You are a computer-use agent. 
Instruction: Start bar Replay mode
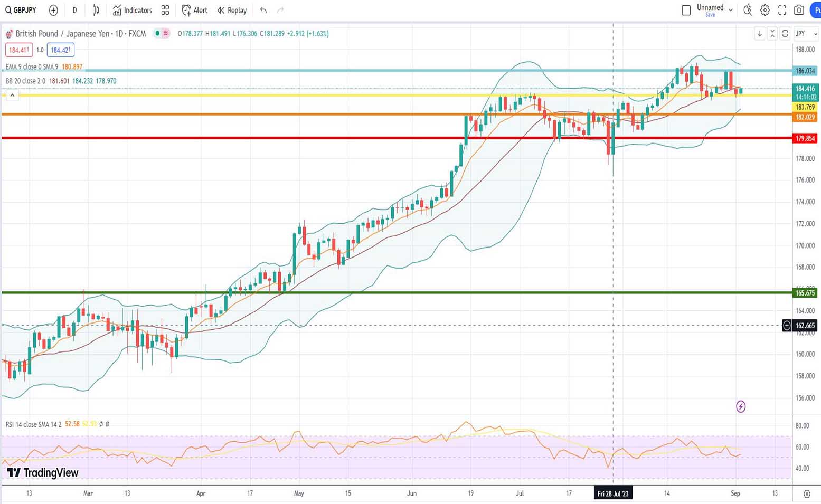pos(232,10)
